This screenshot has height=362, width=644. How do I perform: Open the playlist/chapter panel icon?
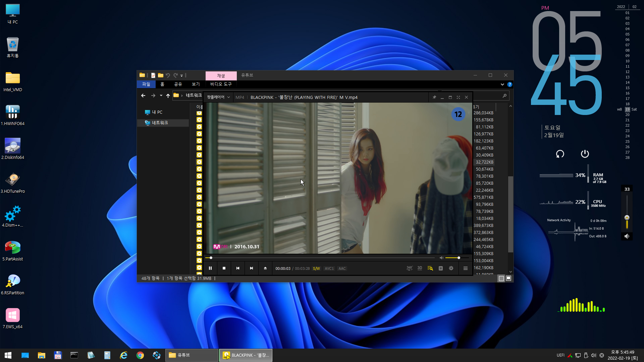point(441,268)
